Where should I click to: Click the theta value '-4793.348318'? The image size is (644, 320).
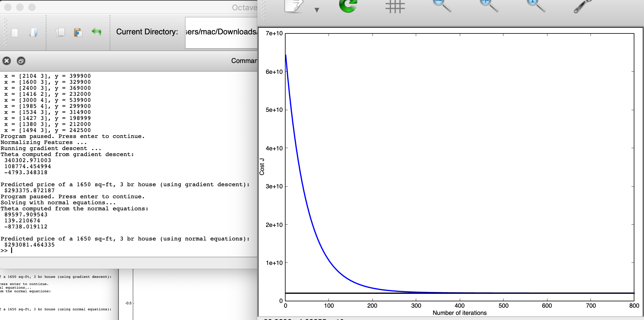pos(26,172)
